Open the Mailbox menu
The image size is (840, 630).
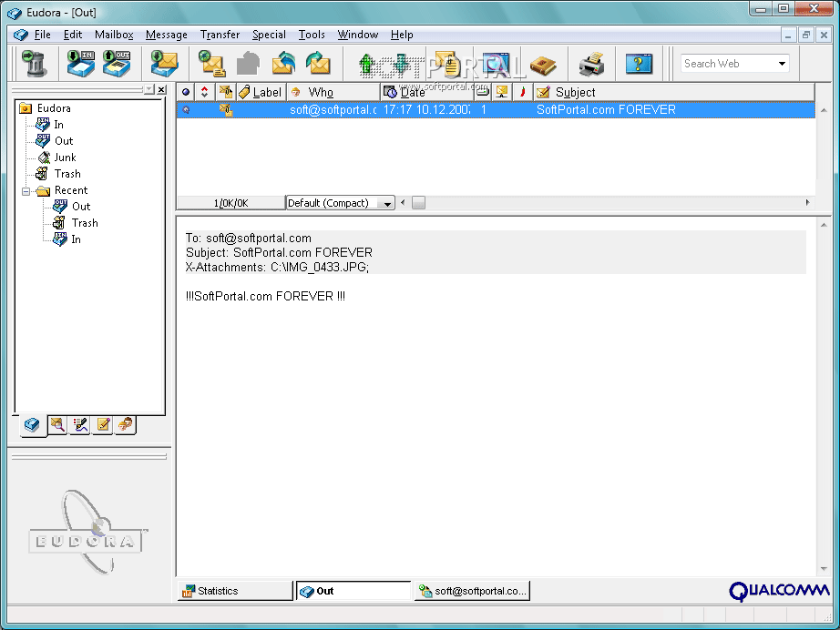(x=114, y=35)
